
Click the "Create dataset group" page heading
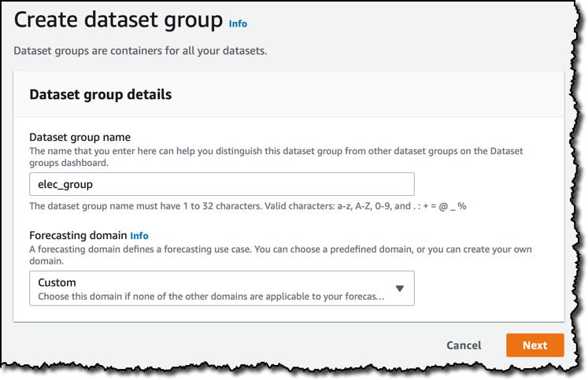point(118,20)
